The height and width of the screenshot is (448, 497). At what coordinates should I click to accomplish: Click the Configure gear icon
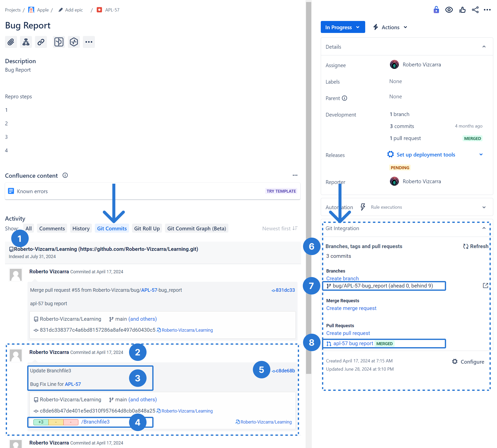click(x=455, y=362)
